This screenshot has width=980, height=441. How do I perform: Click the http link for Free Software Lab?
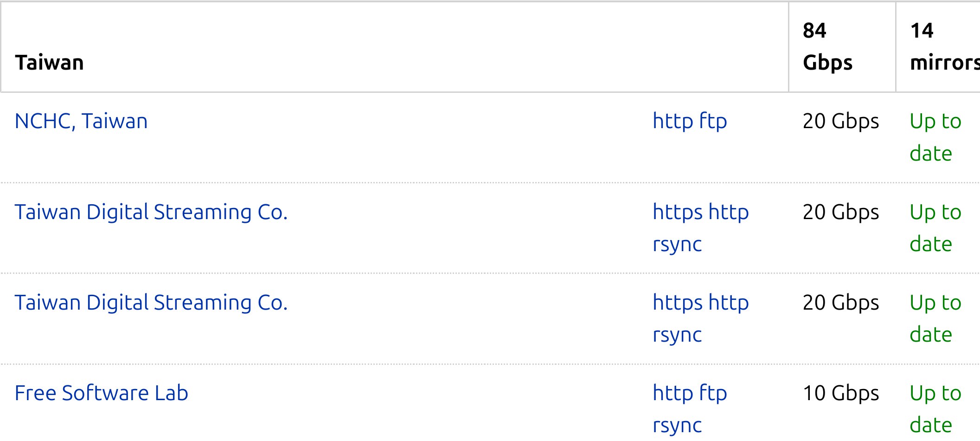(x=673, y=393)
